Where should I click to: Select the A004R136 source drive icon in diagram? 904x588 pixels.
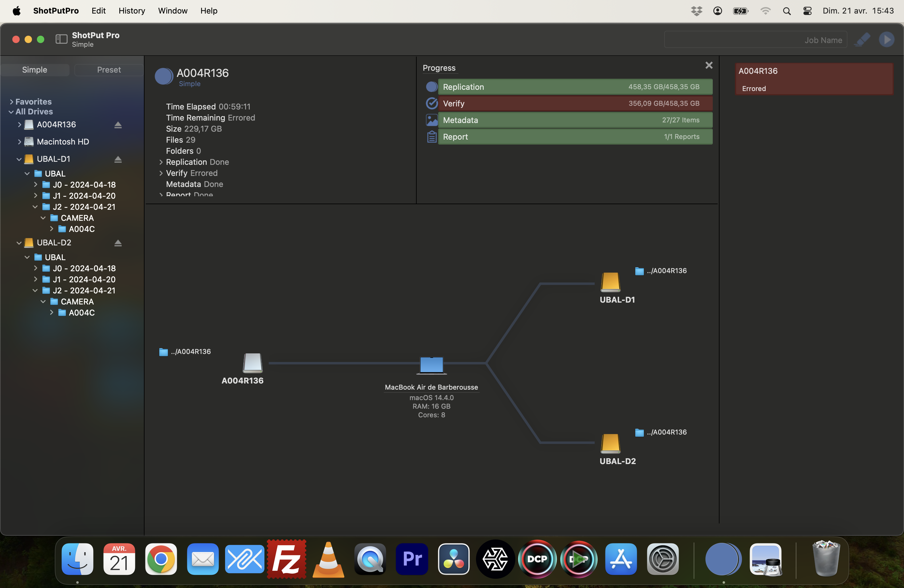(x=252, y=363)
